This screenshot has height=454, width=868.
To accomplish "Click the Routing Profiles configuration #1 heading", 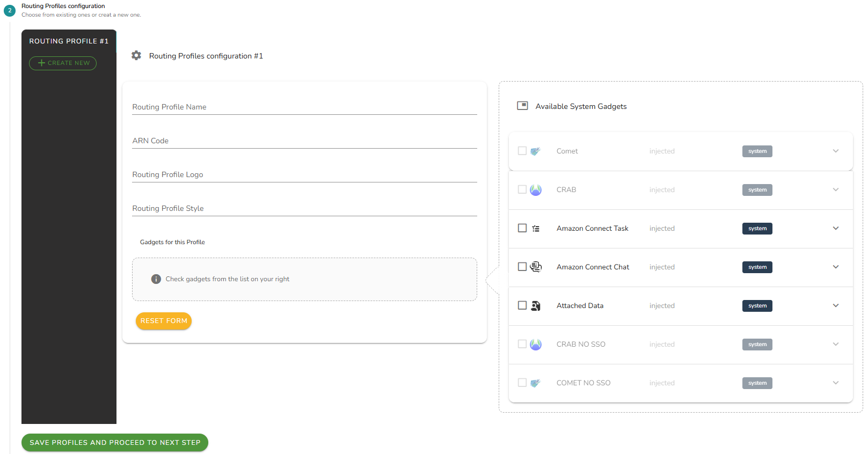I will pos(206,56).
